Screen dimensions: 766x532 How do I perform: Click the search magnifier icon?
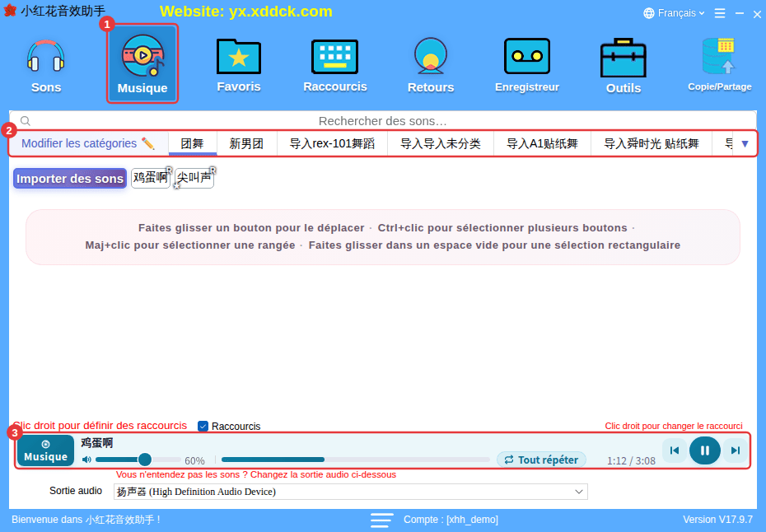(26, 121)
